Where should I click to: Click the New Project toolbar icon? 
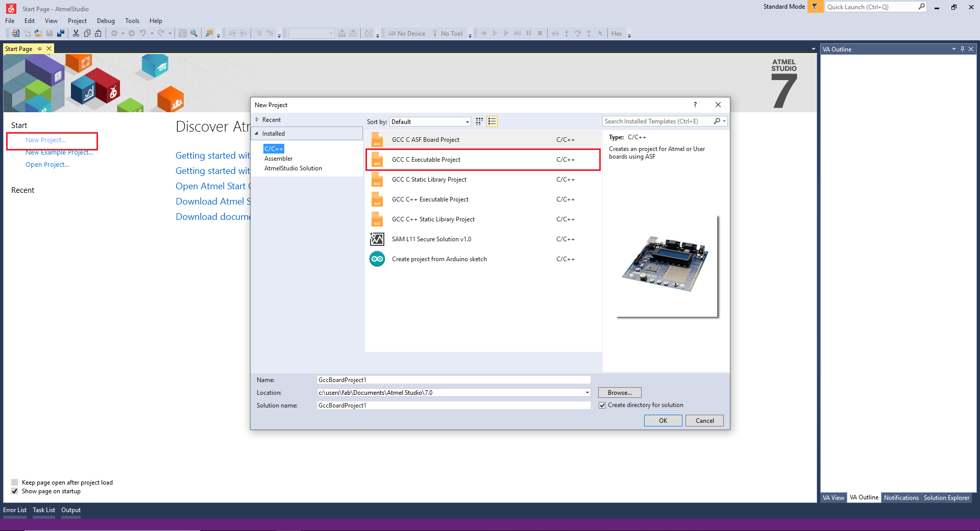point(16,34)
